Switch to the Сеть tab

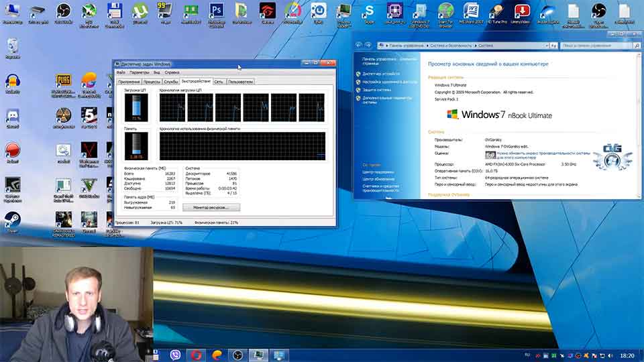click(219, 82)
